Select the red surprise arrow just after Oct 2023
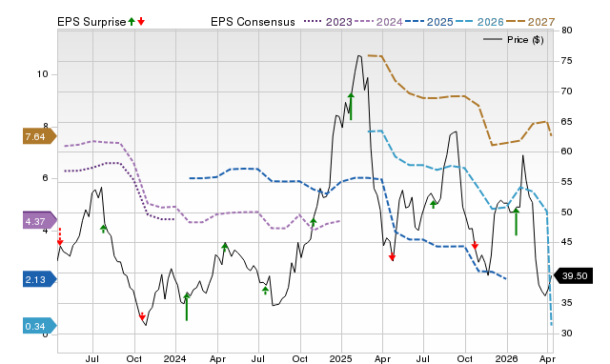Screen dimensions: 610x364 tap(142, 316)
